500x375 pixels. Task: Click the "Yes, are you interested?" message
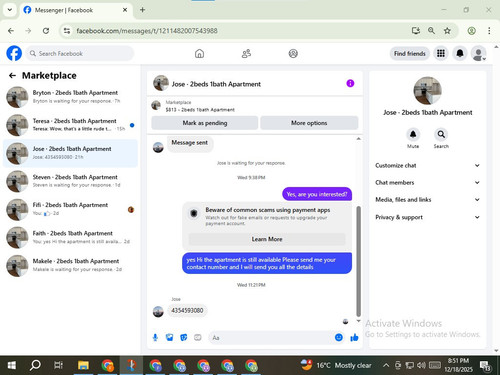317,194
